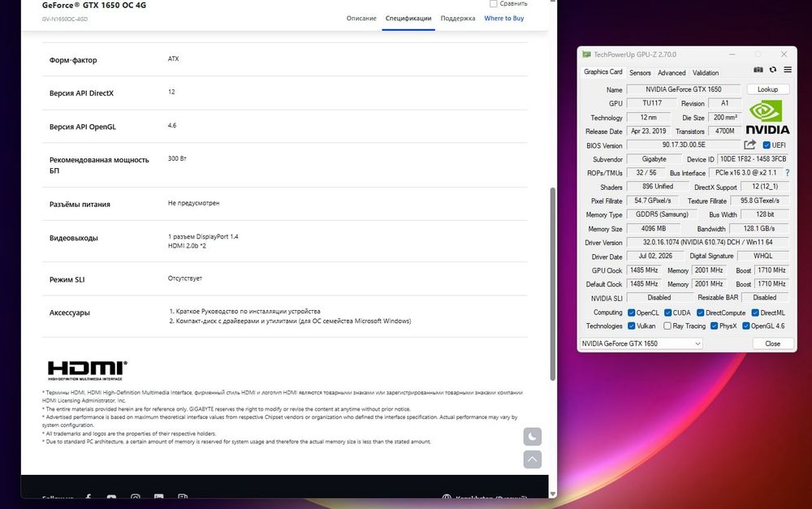This screenshot has width=812, height=509.
Task: Check the Сравнить compare checkbox
Action: (x=493, y=3)
